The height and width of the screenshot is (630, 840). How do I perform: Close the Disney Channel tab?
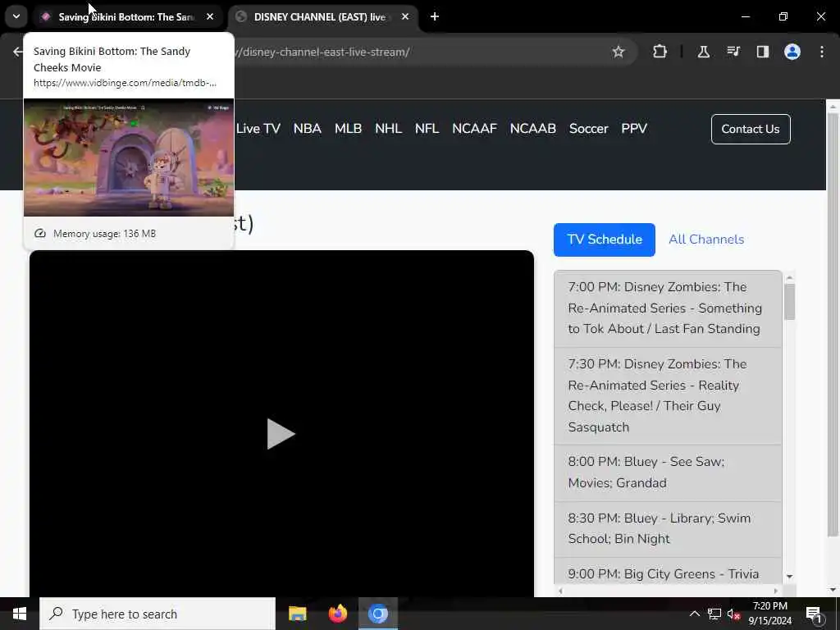(405, 16)
